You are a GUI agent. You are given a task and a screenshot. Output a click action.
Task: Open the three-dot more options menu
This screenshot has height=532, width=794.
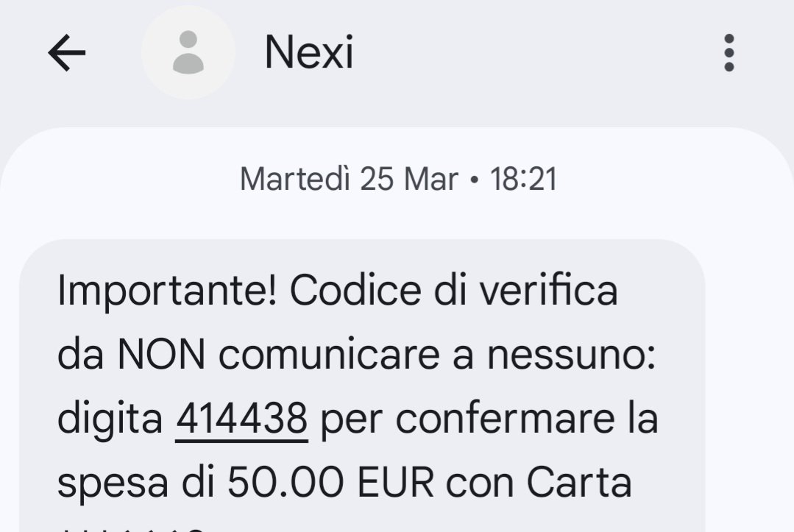(729, 53)
